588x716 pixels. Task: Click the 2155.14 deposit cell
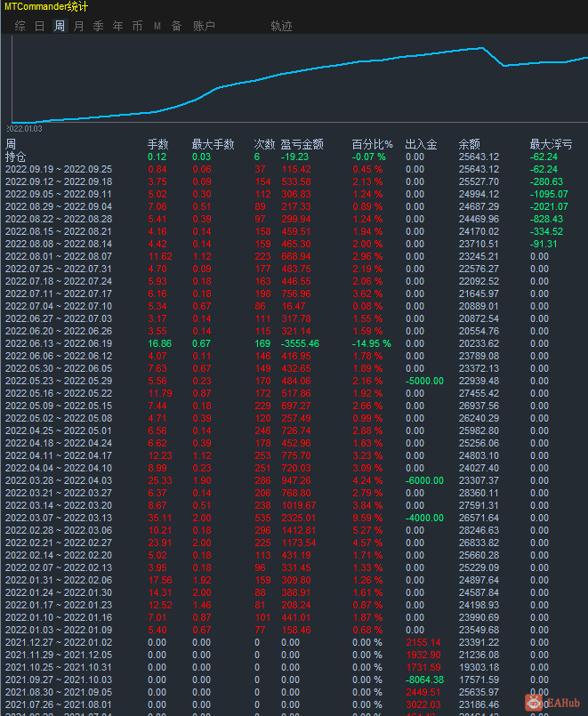[423, 642]
